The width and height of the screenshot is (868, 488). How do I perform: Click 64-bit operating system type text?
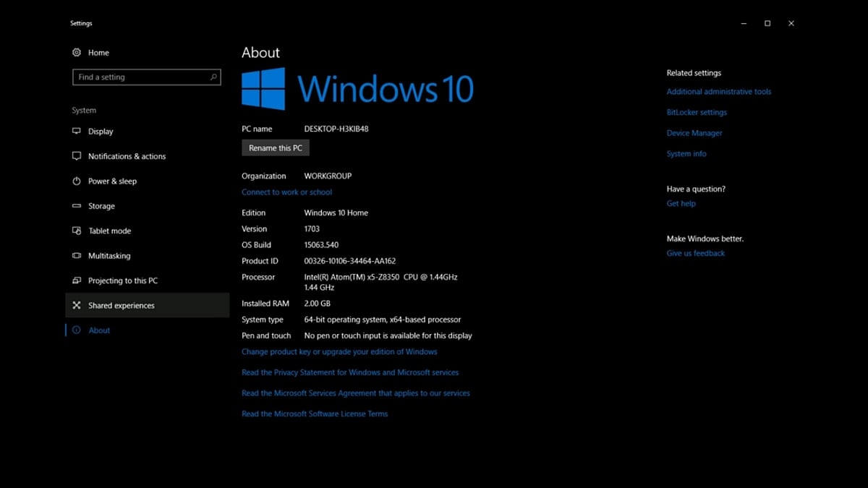click(383, 320)
